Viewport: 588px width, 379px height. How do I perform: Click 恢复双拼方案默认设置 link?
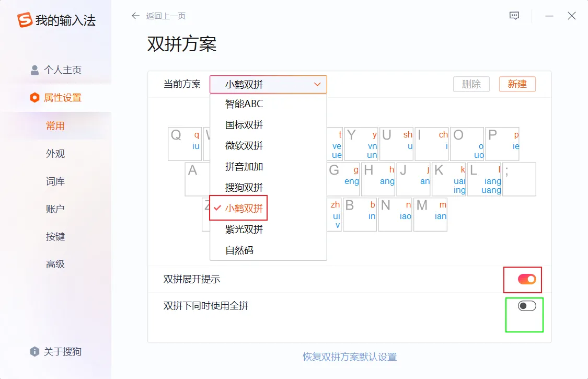(x=350, y=357)
